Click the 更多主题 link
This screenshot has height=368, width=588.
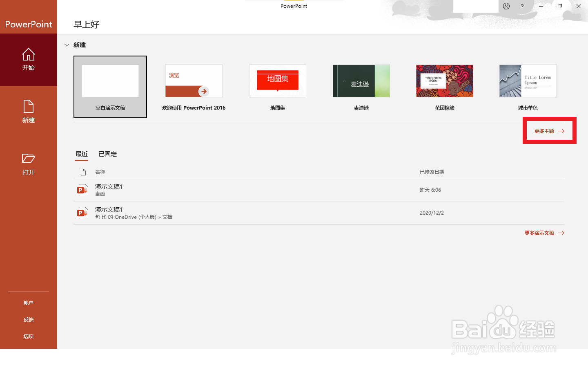coord(549,131)
